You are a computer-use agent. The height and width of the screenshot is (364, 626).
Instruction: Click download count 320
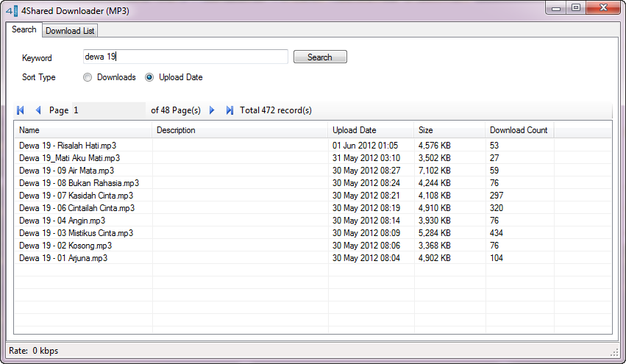click(497, 208)
